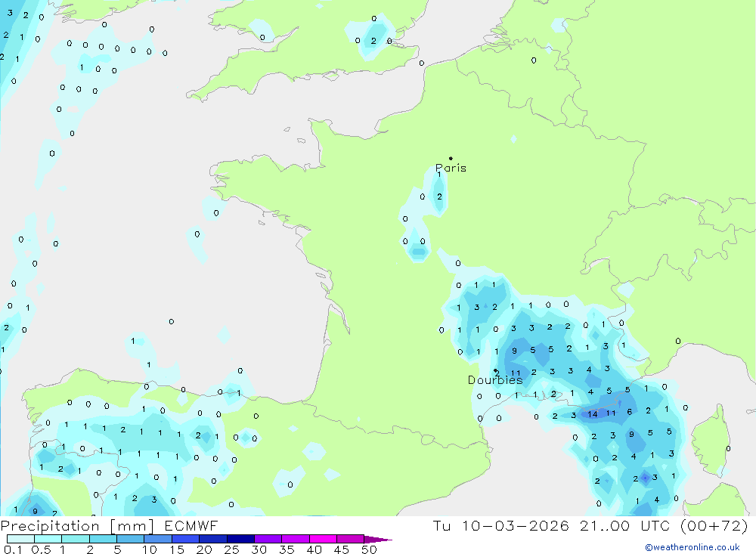
Task: Click the 0.1–0.5 mm legend color swatch
Action: [20, 539]
